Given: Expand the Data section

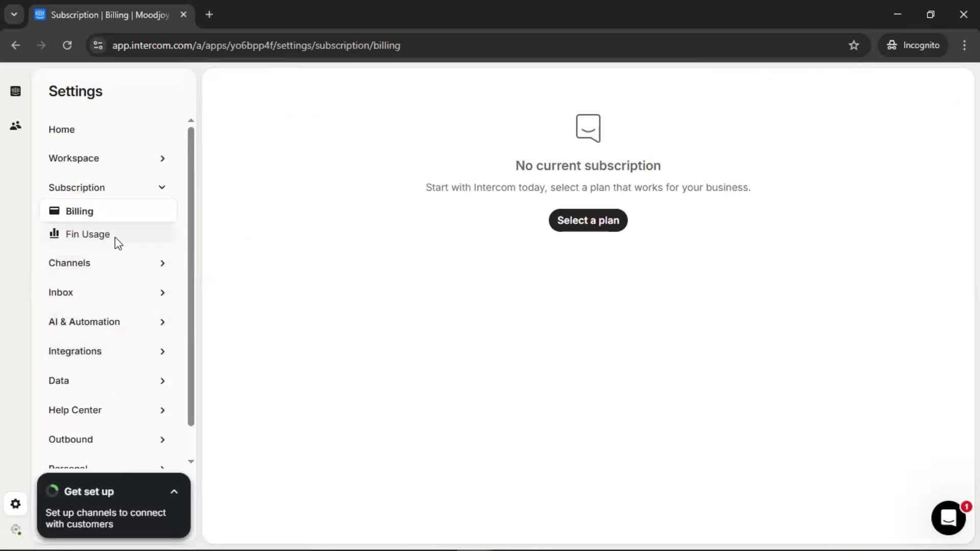Looking at the screenshot, I should pos(107,381).
